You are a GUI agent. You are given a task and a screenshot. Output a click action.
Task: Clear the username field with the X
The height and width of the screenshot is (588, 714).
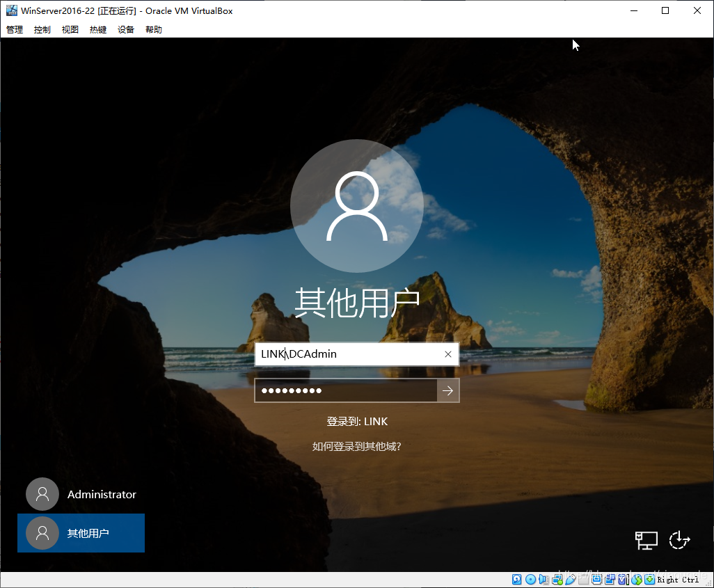[x=448, y=354]
